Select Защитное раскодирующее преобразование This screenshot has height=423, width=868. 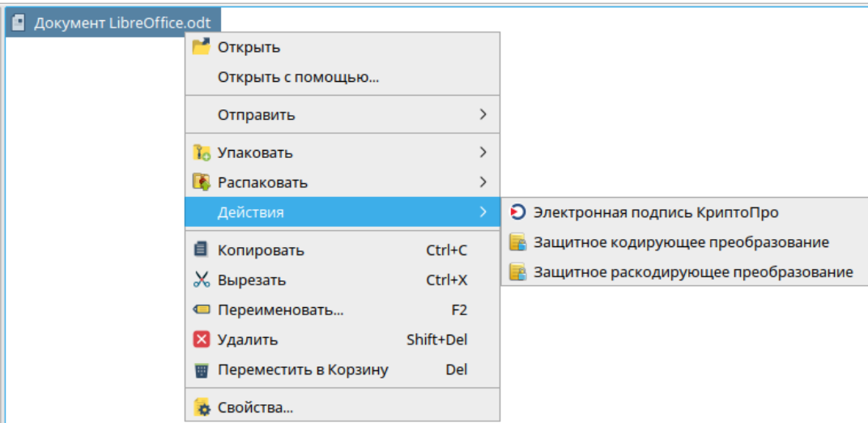pos(684,271)
